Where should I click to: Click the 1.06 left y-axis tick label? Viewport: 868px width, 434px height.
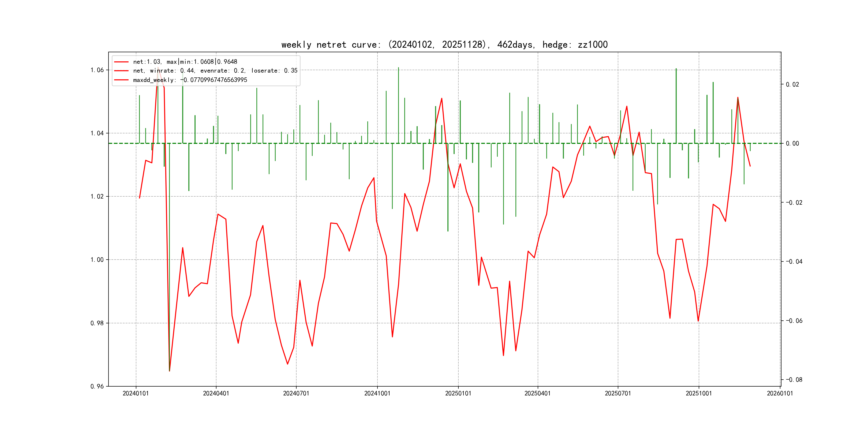(97, 70)
